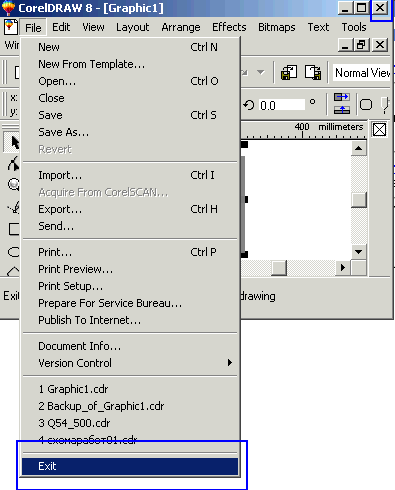Pick the Rectangle tool
Screen dimensions: 395x490
click(x=14, y=229)
